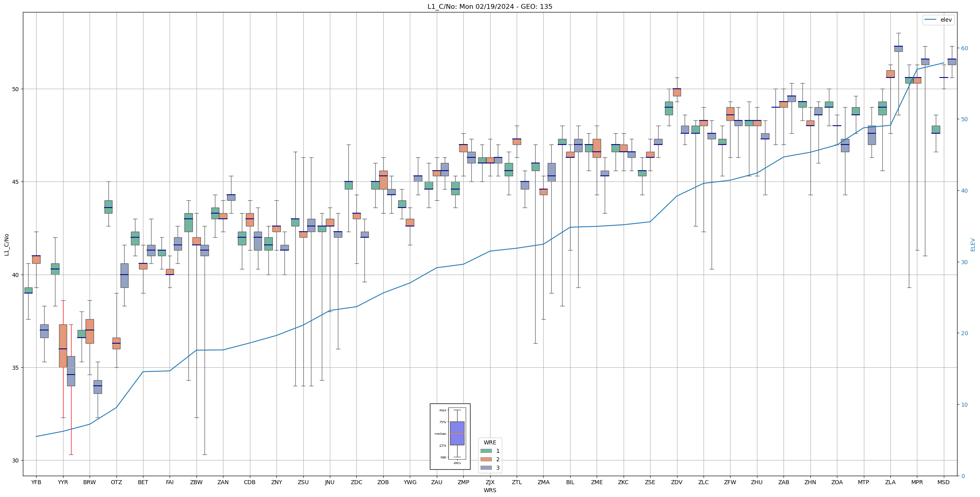Click the green WRE 1 legend swatch
This screenshot has height=497, width=980.
(486, 451)
